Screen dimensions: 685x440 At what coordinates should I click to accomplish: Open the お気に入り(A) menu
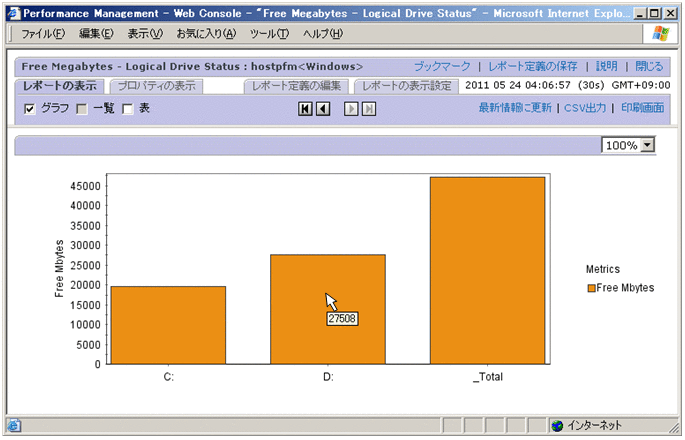tap(206, 34)
